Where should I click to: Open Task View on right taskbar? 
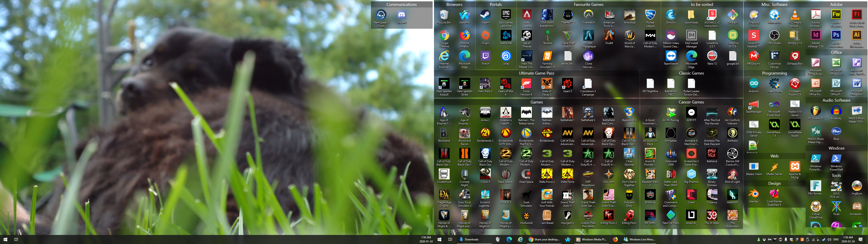tap(450, 239)
